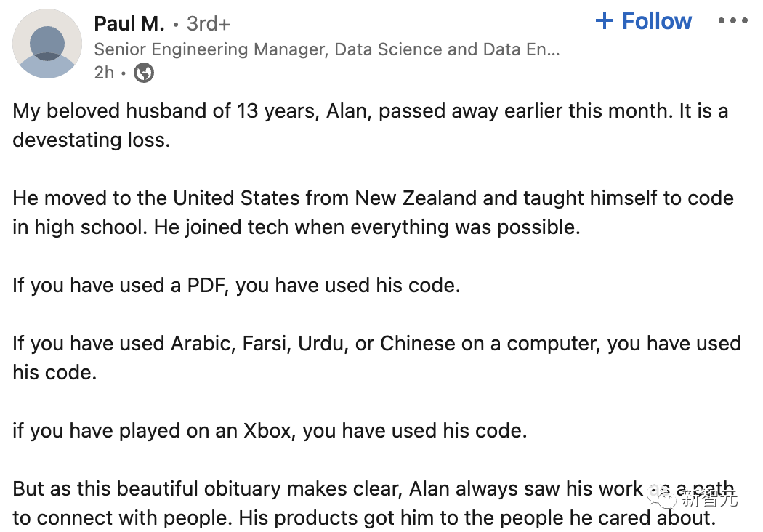Image resolution: width=763 pixels, height=532 pixels.
Task: Open the three-dot post options menu
Action: point(732,22)
